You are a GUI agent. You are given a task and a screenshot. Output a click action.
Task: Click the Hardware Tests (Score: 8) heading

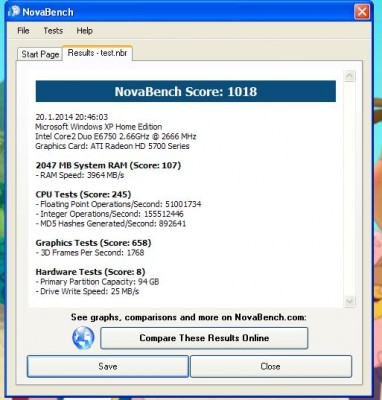click(90, 272)
